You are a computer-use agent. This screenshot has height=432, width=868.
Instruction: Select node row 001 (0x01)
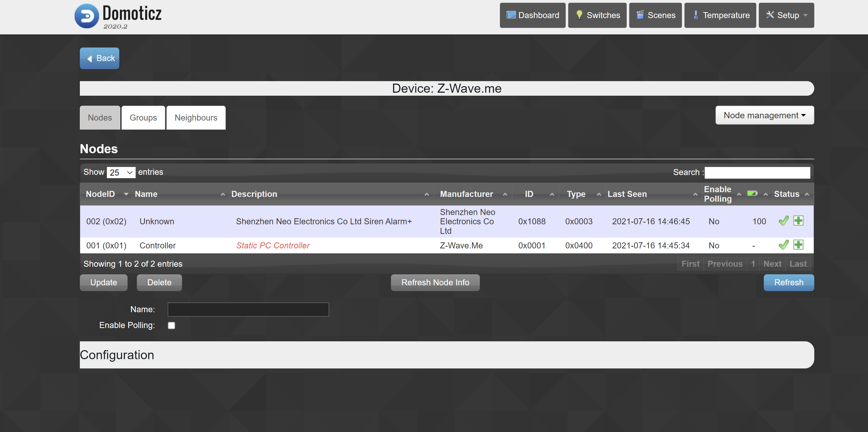point(447,245)
